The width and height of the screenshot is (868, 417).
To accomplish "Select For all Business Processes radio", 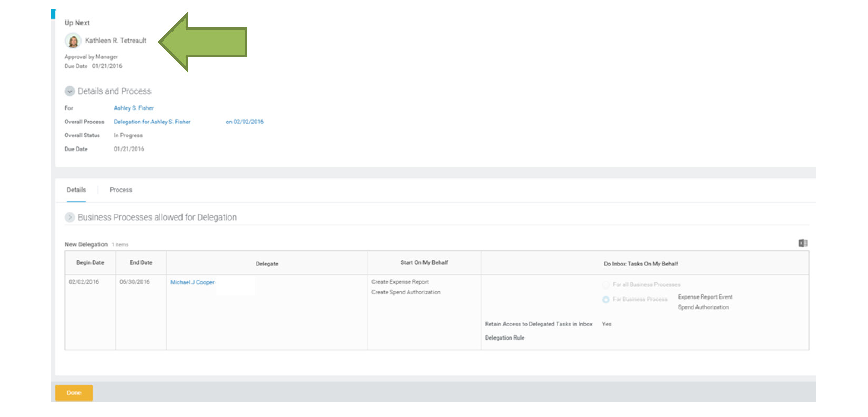I will [x=606, y=285].
